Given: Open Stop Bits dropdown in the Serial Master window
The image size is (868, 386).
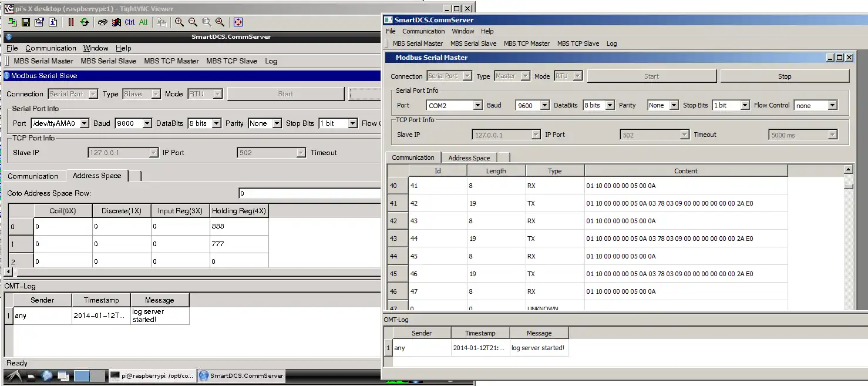Looking at the screenshot, I should [745, 106].
